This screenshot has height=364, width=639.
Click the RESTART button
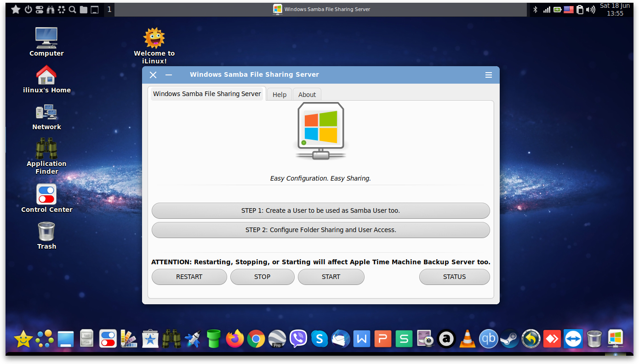(189, 277)
